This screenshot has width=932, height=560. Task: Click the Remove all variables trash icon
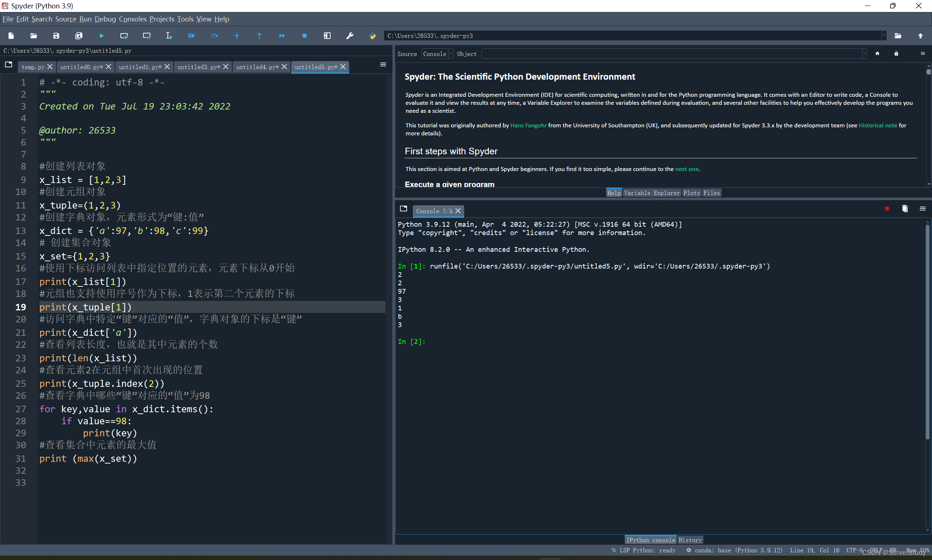coord(904,208)
